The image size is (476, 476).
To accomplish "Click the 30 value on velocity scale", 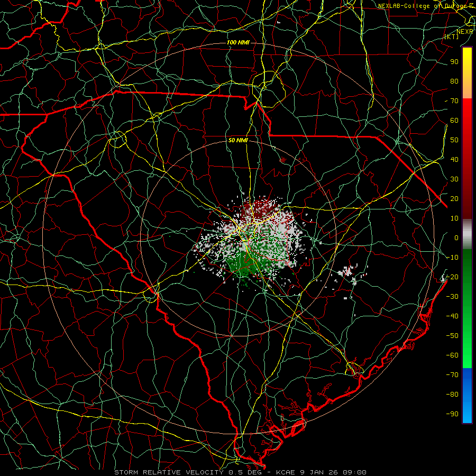I will (454, 179).
